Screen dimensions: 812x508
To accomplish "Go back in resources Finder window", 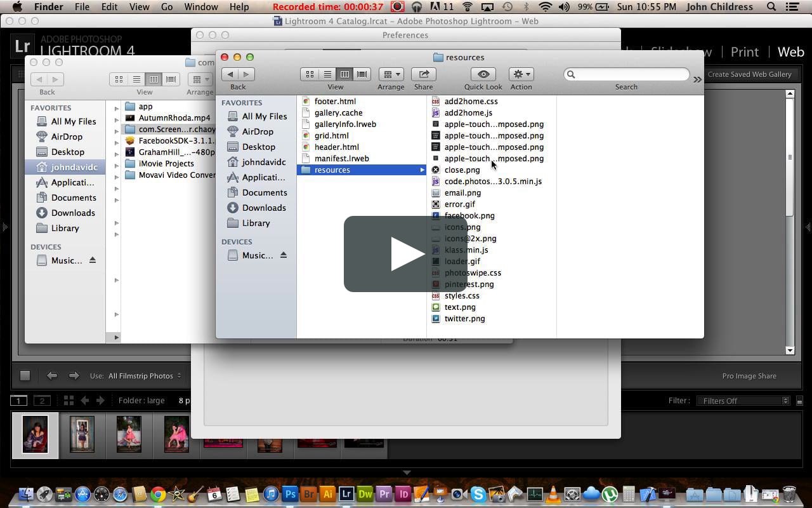I will tap(230, 74).
